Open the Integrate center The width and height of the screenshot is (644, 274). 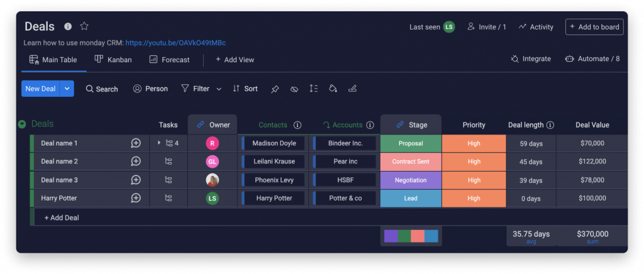(x=531, y=59)
